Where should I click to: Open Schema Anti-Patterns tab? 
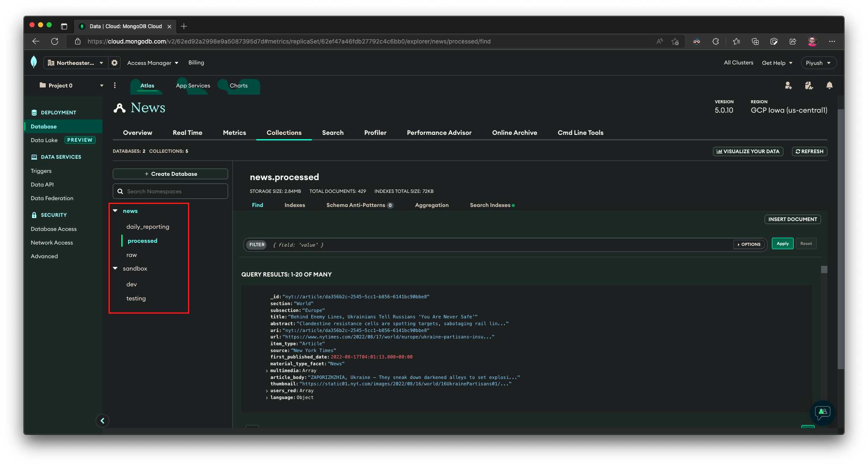click(360, 205)
